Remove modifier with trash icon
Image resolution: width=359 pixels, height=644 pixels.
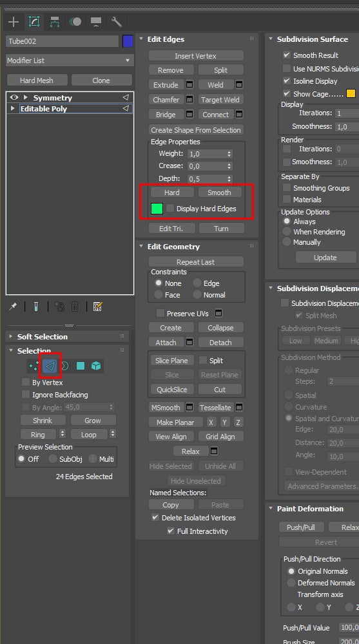tap(75, 307)
